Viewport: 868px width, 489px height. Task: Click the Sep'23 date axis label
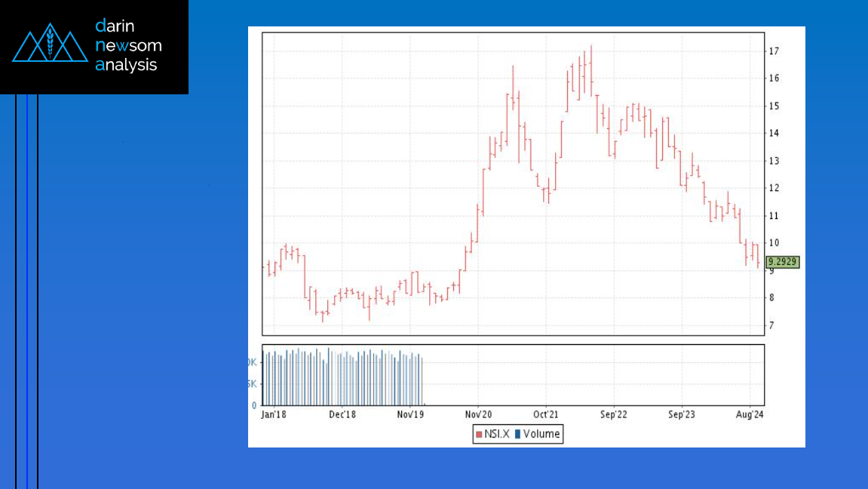(x=681, y=414)
